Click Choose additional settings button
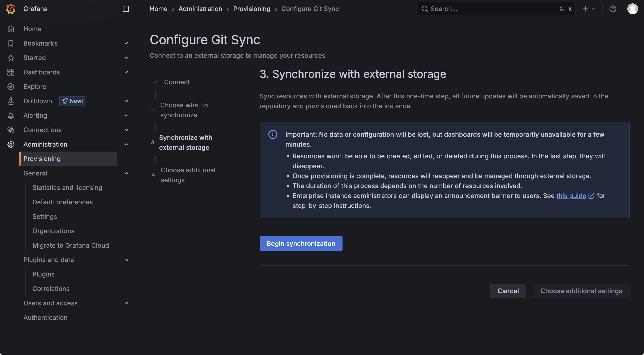This screenshot has height=355, width=644. (x=581, y=291)
